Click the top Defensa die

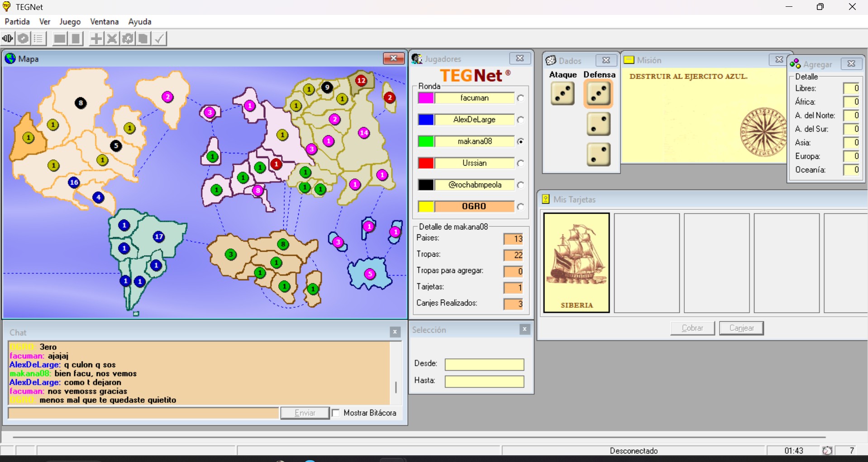click(x=598, y=94)
